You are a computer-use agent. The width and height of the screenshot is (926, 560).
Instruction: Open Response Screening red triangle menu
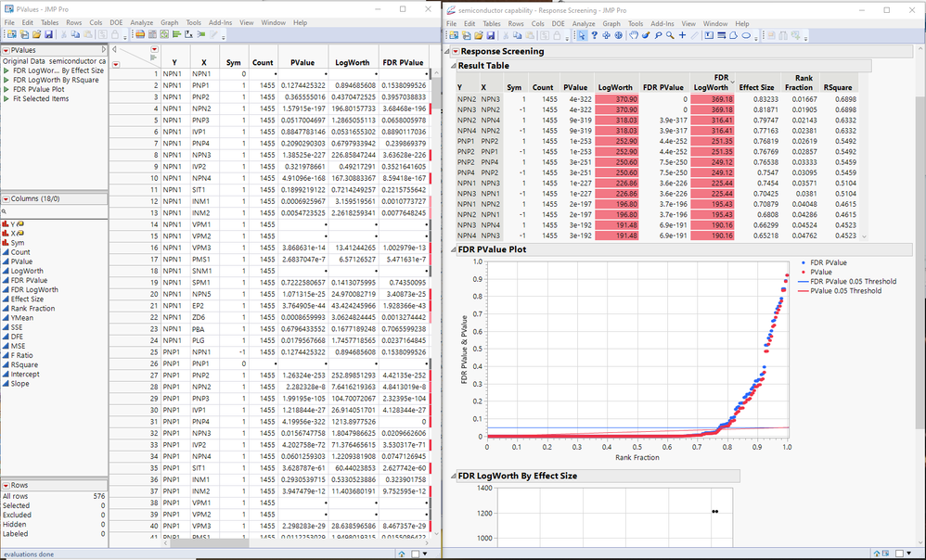point(456,51)
